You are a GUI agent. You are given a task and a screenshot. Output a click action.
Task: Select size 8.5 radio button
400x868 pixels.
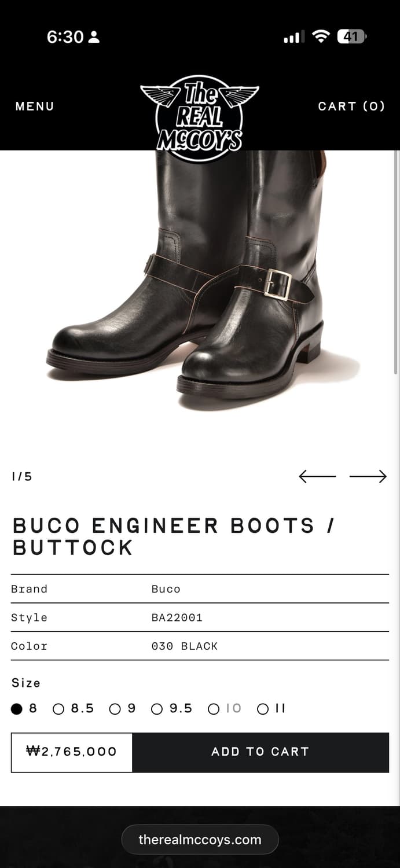pos(73,708)
